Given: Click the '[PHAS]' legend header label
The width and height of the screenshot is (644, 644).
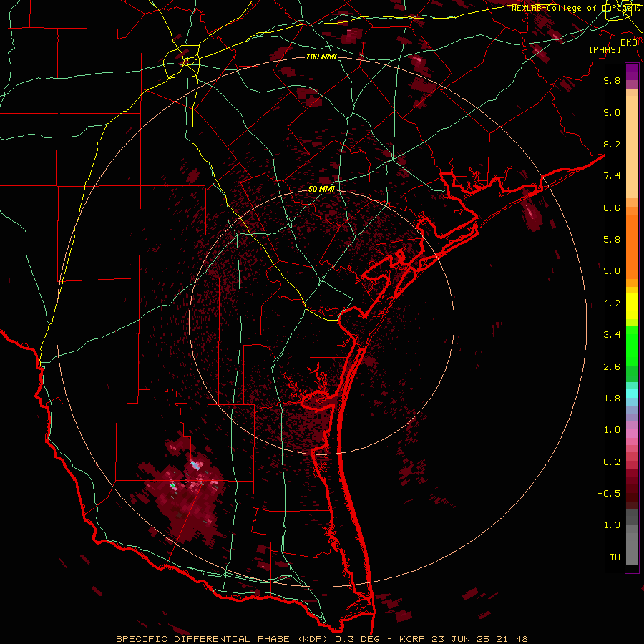Looking at the screenshot, I should [x=605, y=49].
